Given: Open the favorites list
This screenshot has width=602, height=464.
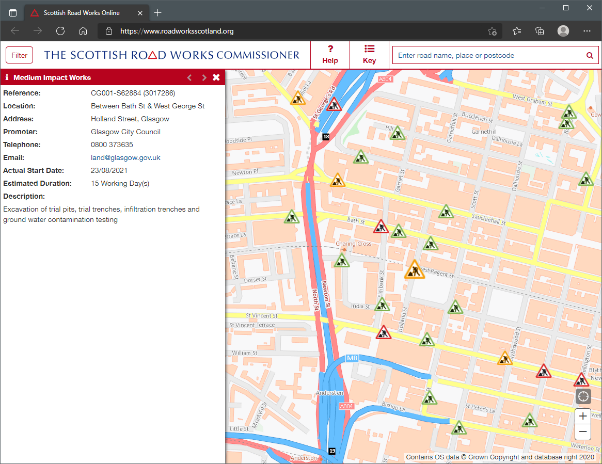Looking at the screenshot, I should 517,31.
